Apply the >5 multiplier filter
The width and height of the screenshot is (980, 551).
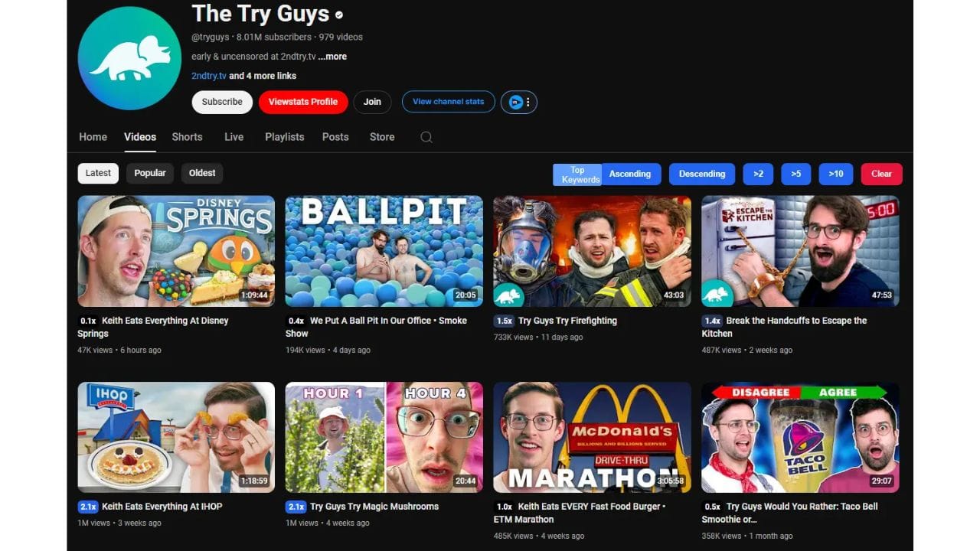tap(796, 174)
